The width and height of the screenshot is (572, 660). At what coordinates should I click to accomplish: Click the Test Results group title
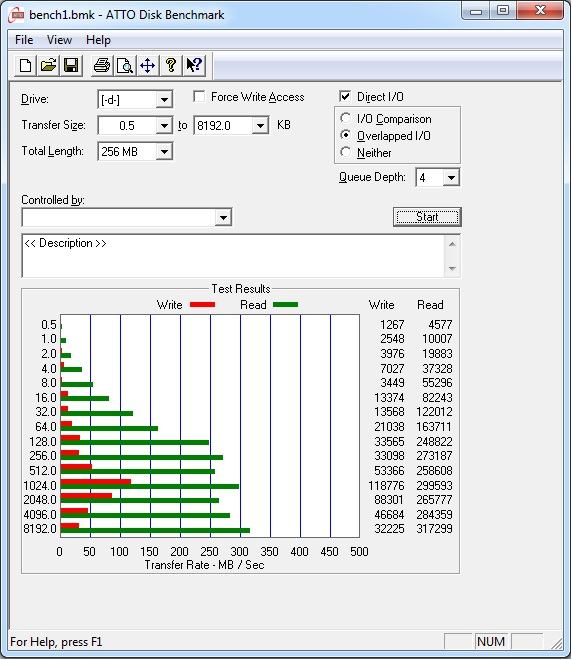click(x=241, y=289)
